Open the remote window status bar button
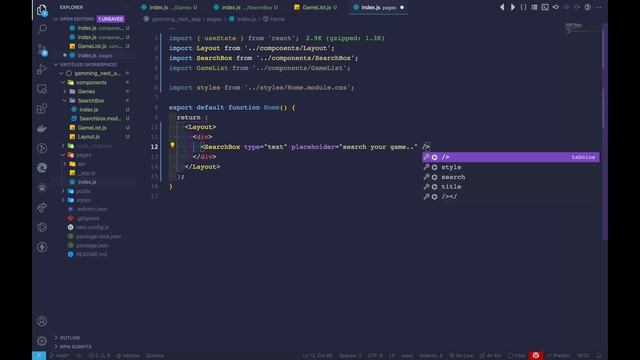Screen dimensions: 640x360 pyautogui.click(x=39, y=356)
